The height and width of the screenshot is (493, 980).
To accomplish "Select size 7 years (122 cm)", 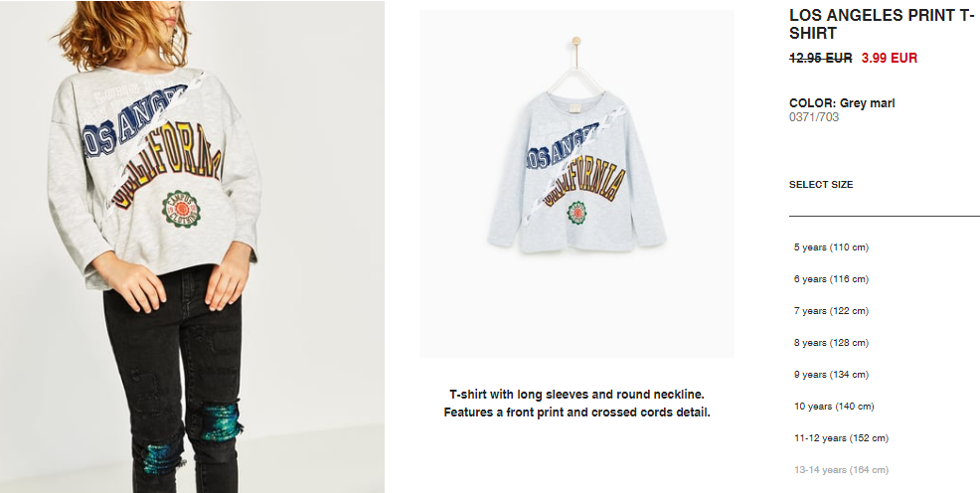I will pos(831,311).
